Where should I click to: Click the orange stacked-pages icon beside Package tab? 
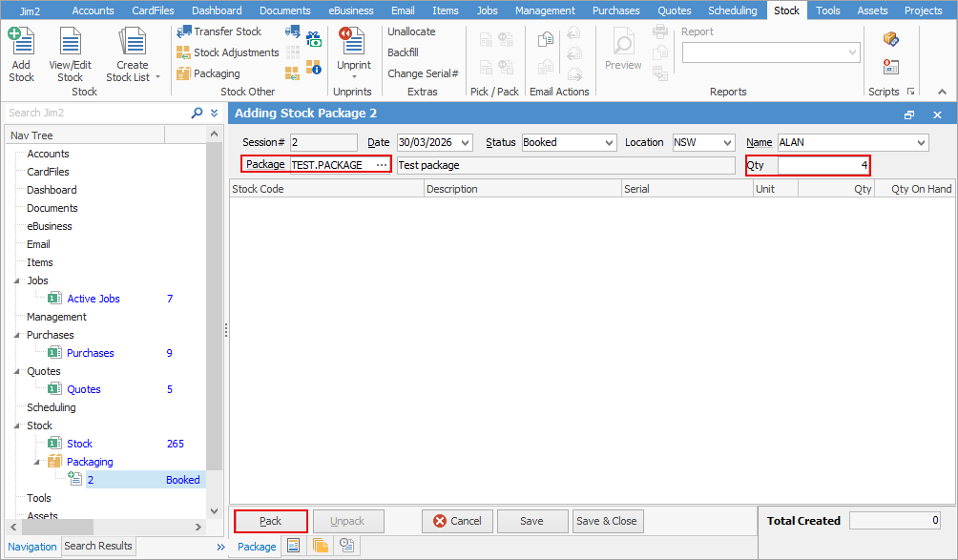[320, 546]
